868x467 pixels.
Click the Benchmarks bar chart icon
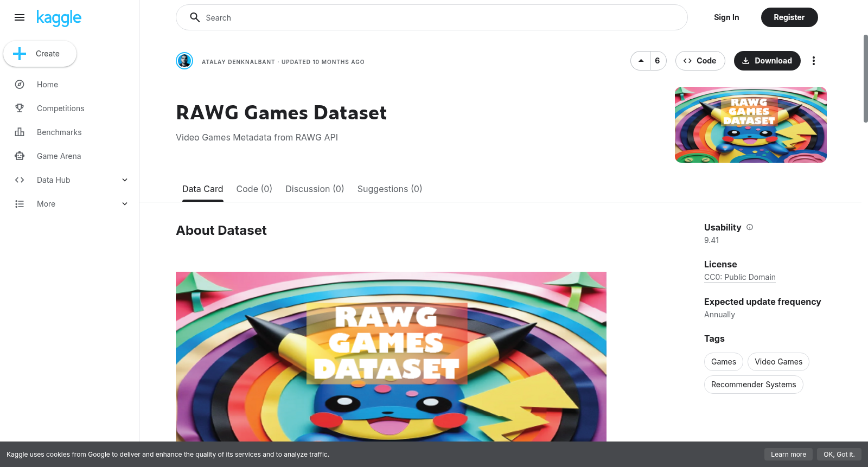[20, 132]
